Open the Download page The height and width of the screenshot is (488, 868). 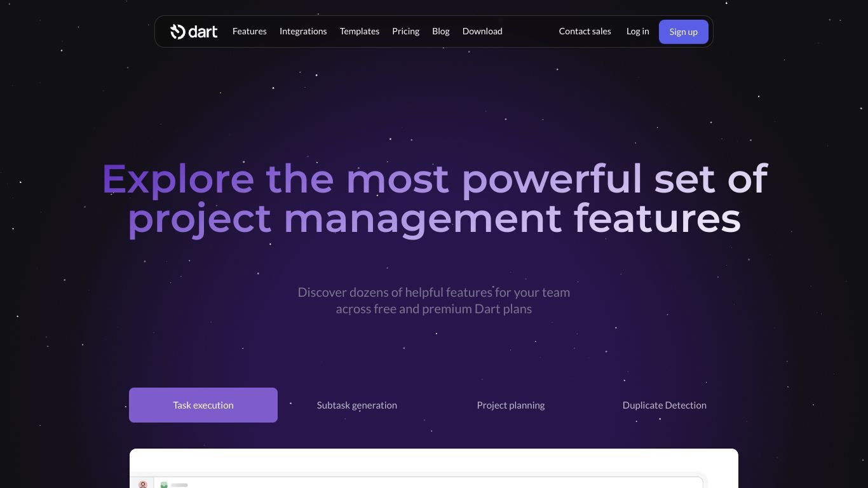[482, 31]
